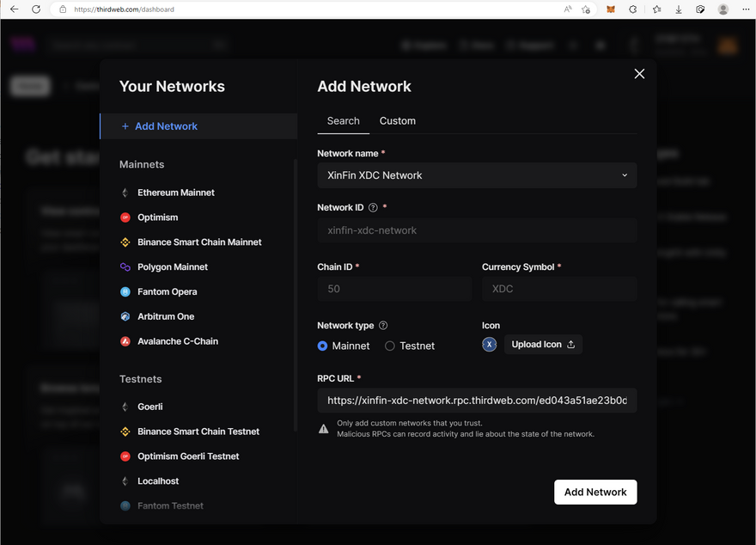
Task: Click the Fantom Opera icon
Action: click(125, 291)
